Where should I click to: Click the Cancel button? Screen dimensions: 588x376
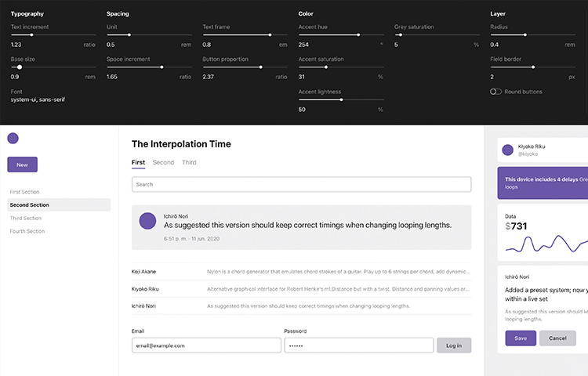(x=557, y=338)
